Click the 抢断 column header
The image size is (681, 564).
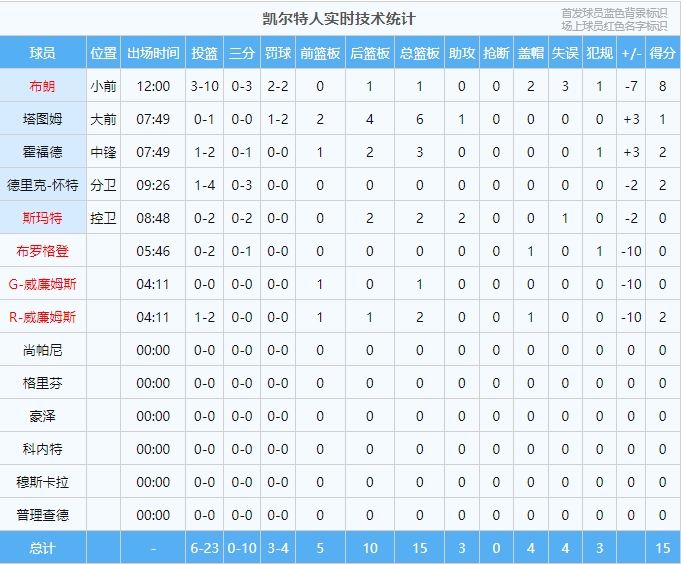click(x=496, y=53)
